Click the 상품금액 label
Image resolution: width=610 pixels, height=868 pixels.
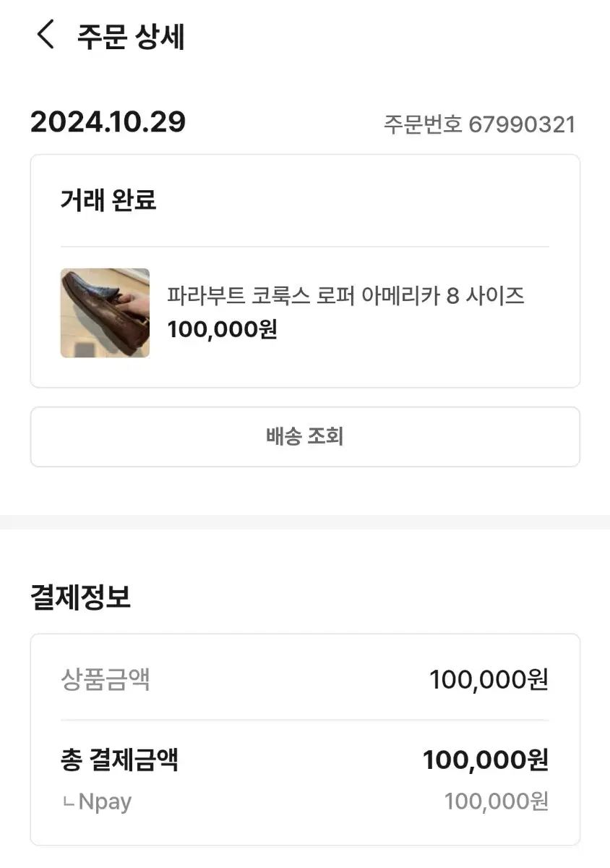(x=106, y=679)
